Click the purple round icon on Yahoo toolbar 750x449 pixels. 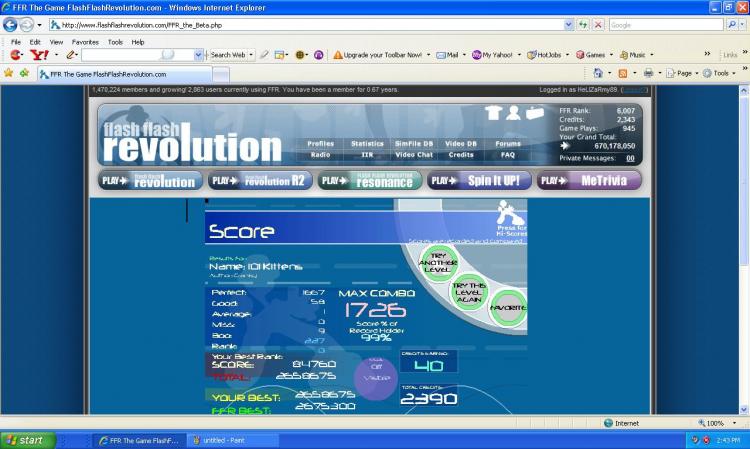[x=319, y=55]
